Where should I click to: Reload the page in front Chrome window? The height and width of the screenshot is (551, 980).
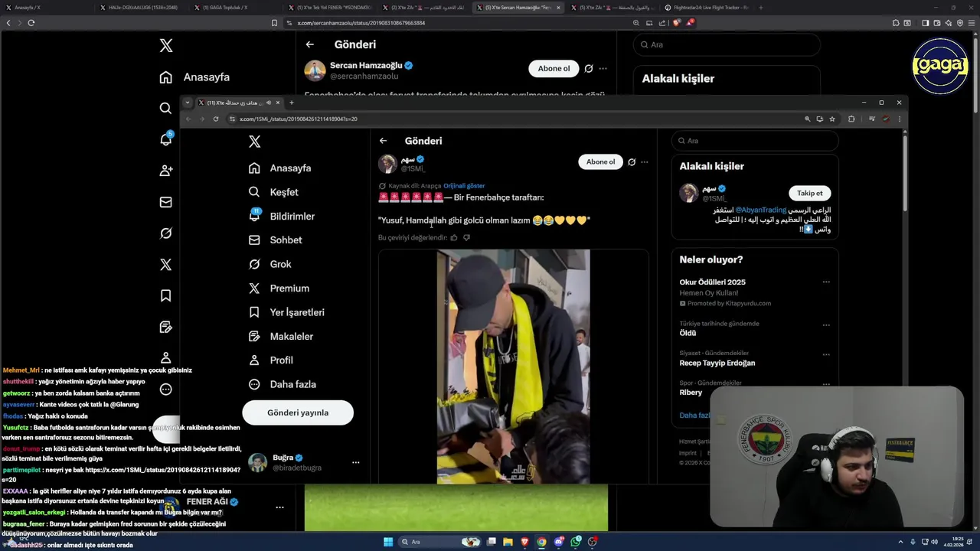(216, 119)
